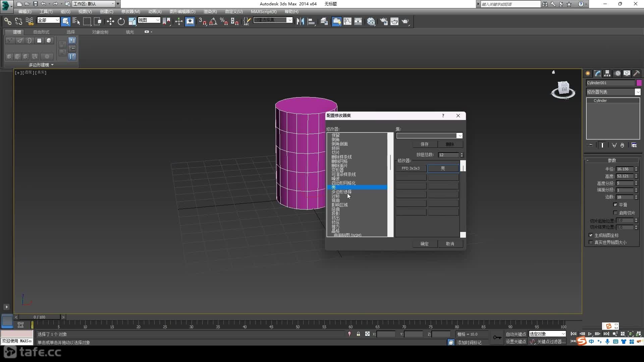Open the Create command panel tab

(588, 73)
